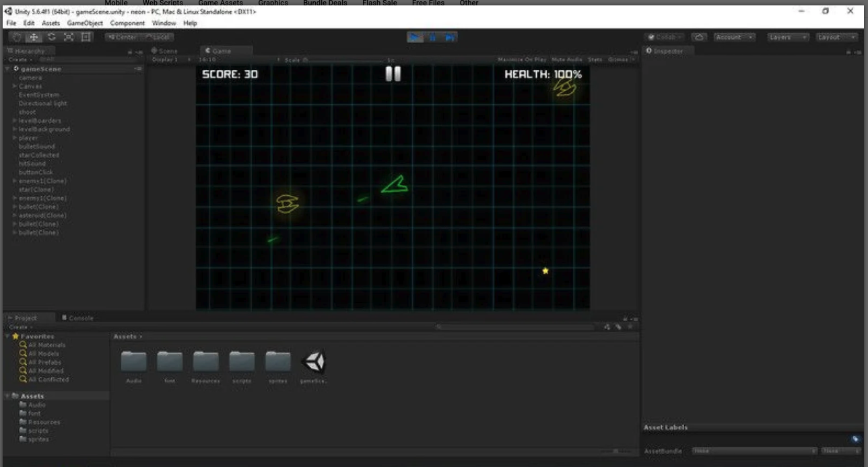Click the asset label tag icon

[856, 439]
